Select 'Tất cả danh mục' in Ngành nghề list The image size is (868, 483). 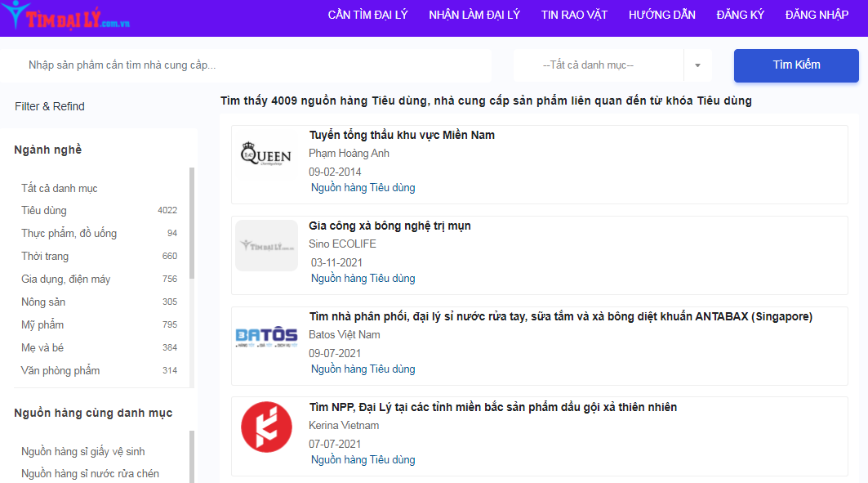coord(60,188)
